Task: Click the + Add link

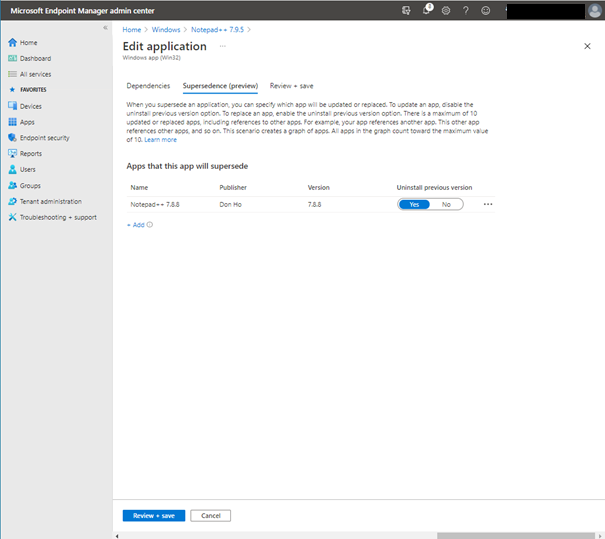Action: pos(136,225)
